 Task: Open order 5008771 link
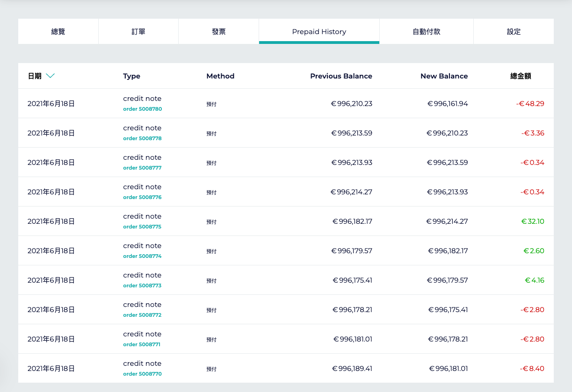(142, 344)
